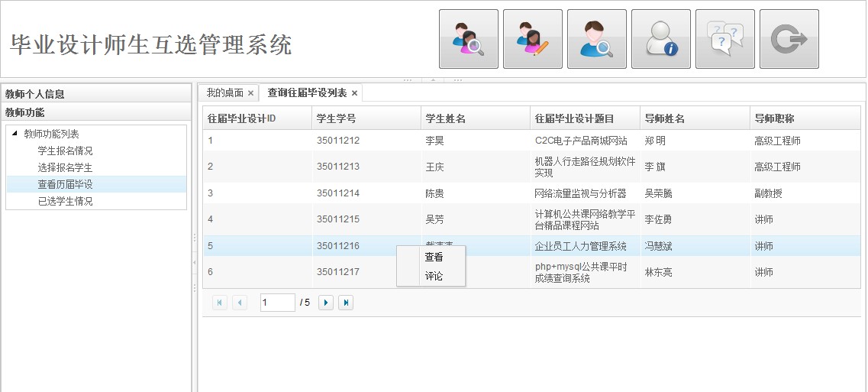Click the 毕业设计师生互选管理系统 title
The height and width of the screenshot is (392, 868).
pyautogui.click(x=150, y=44)
